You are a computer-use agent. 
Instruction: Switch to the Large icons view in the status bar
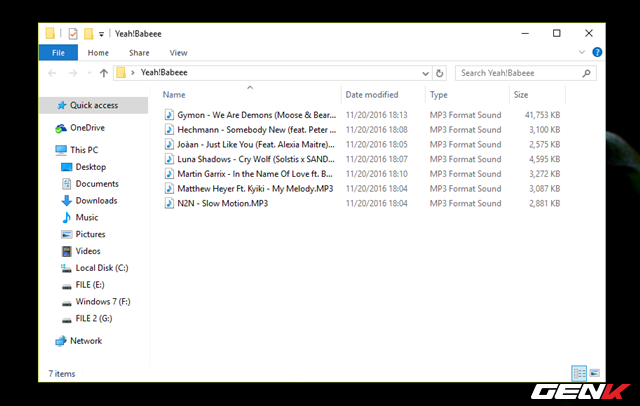[x=594, y=373]
